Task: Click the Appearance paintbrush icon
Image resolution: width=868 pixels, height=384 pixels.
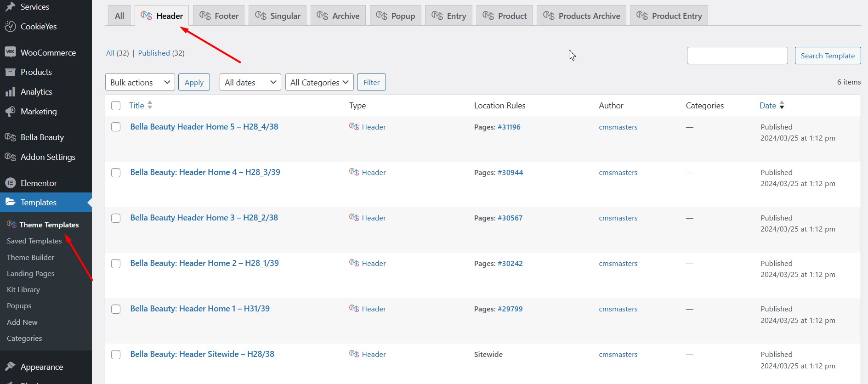Action: tap(10, 367)
